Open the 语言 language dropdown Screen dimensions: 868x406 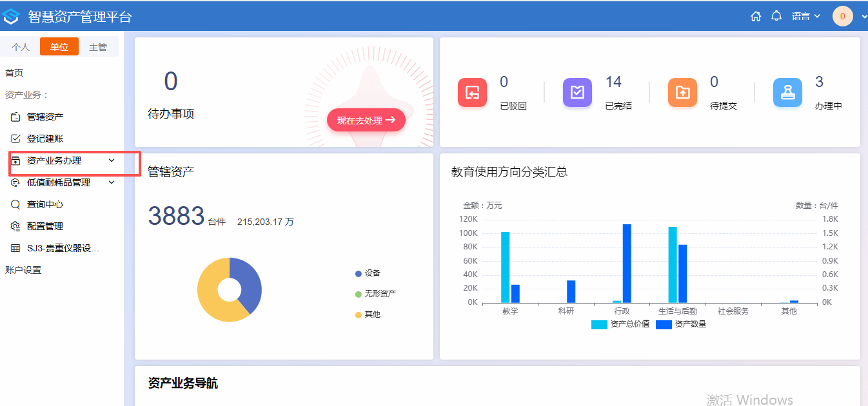[805, 16]
